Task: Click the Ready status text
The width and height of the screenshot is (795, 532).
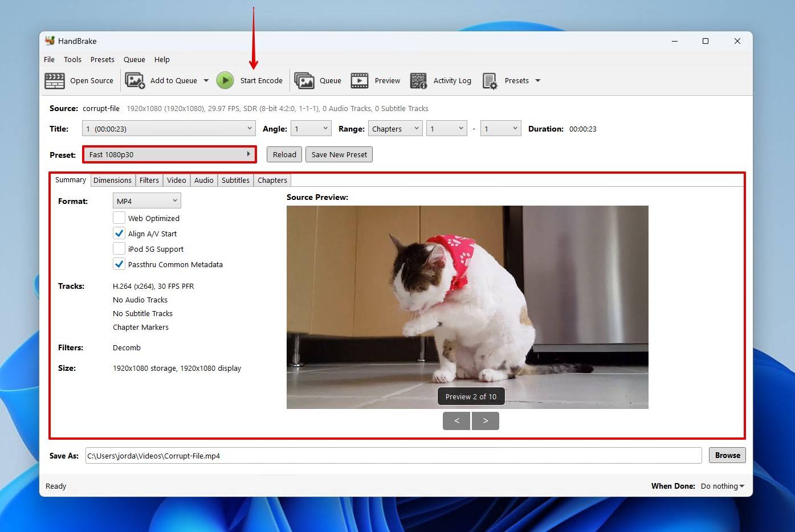Action: (56, 486)
